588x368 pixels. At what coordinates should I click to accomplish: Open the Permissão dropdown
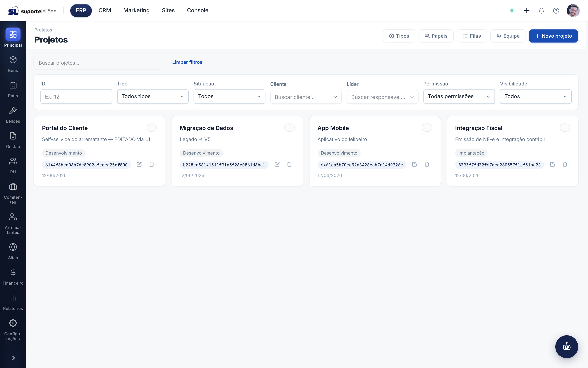459,96
